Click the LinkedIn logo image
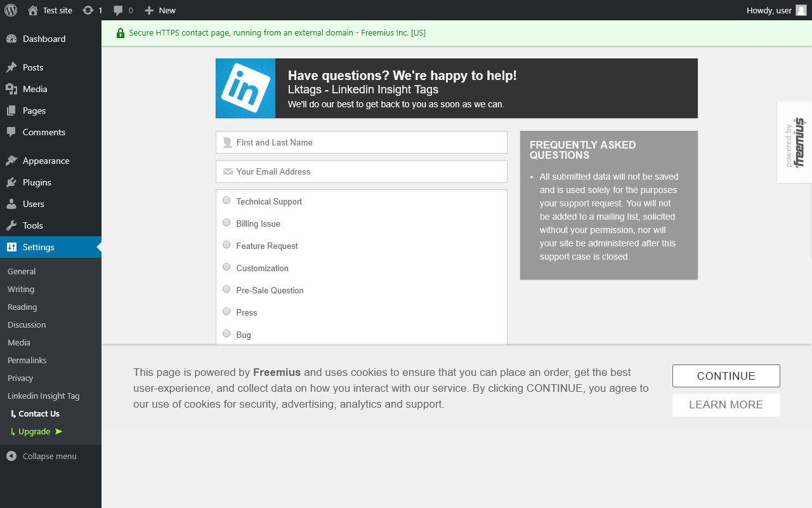This screenshot has width=812, height=508. 246,88
